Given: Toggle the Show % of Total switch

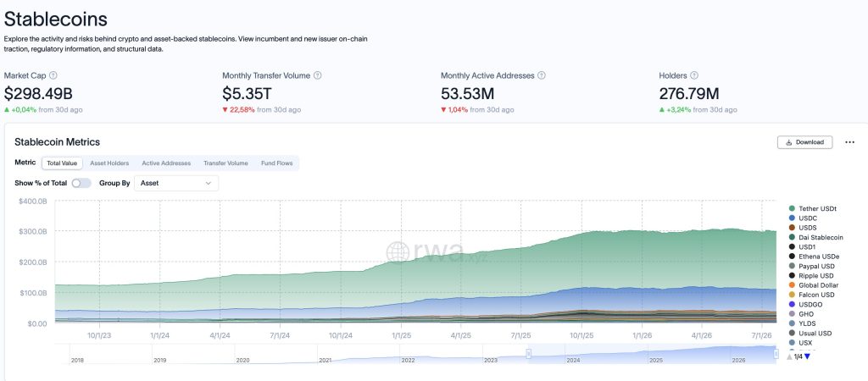Looking at the screenshot, I should tap(81, 183).
